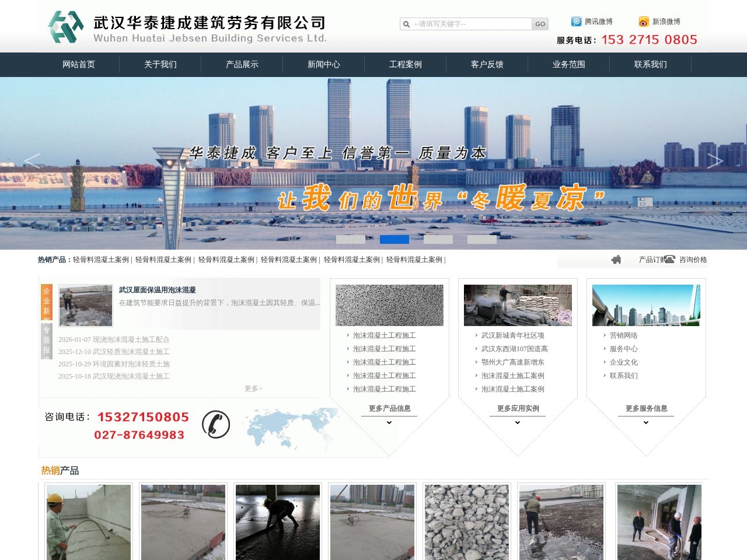The width and height of the screenshot is (747, 560).
Task: Open article 武汉屋面保温用泡沫混凝
Action: 158,290
